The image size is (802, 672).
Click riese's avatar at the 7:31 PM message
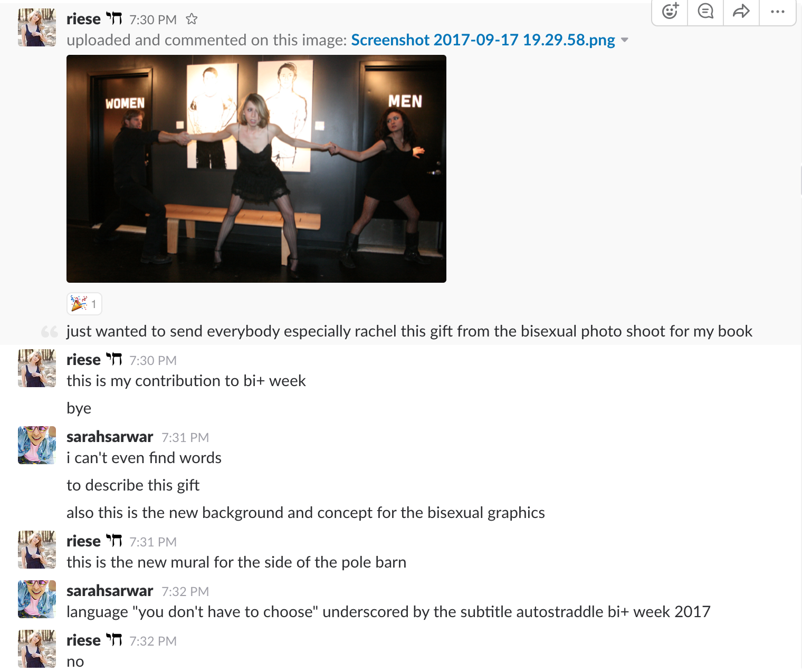[x=37, y=550]
